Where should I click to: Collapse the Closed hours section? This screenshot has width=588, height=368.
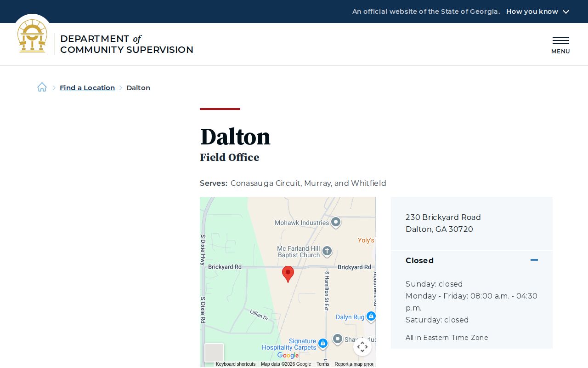pyautogui.click(x=472, y=260)
